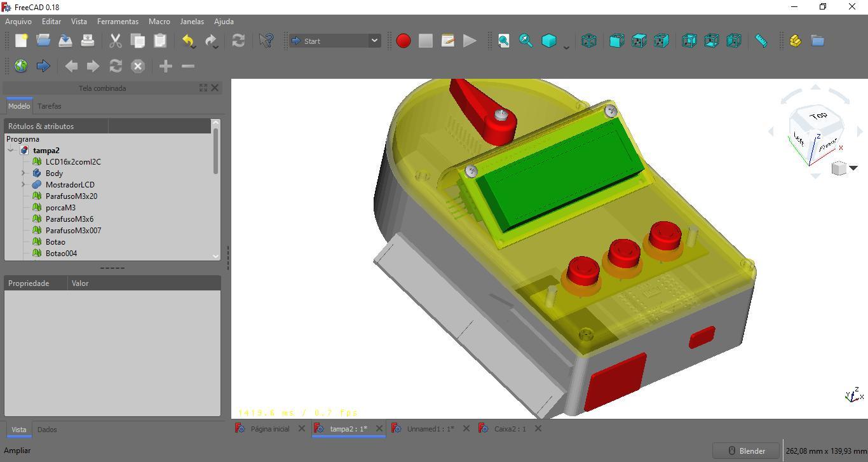Fit the selection in the view
868x462 pixels.
(x=526, y=41)
